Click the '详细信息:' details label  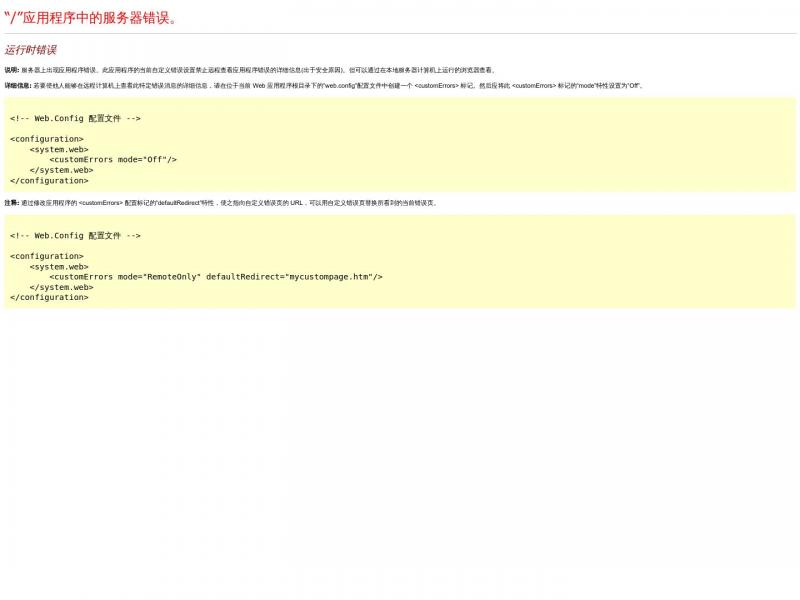click(18, 85)
